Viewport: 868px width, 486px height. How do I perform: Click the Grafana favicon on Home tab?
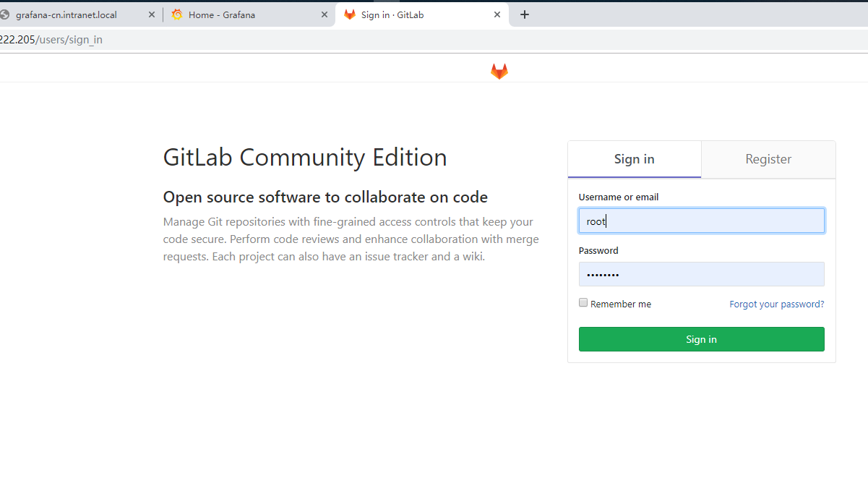coord(177,14)
